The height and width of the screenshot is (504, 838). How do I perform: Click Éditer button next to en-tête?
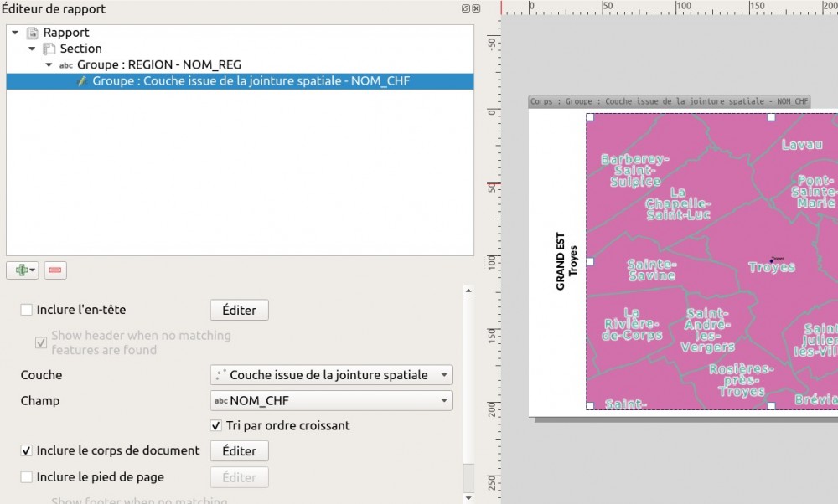click(x=239, y=310)
